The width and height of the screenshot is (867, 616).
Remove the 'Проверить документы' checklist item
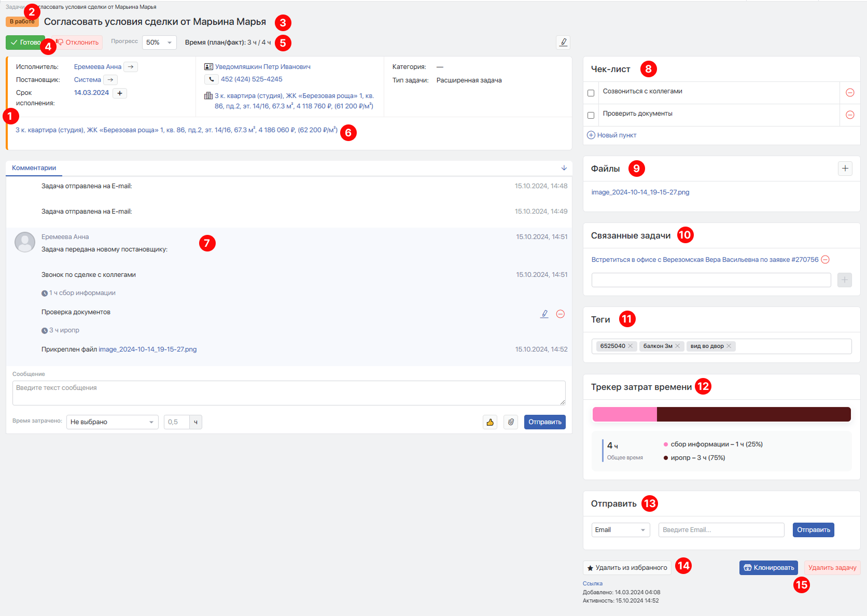pos(850,115)
